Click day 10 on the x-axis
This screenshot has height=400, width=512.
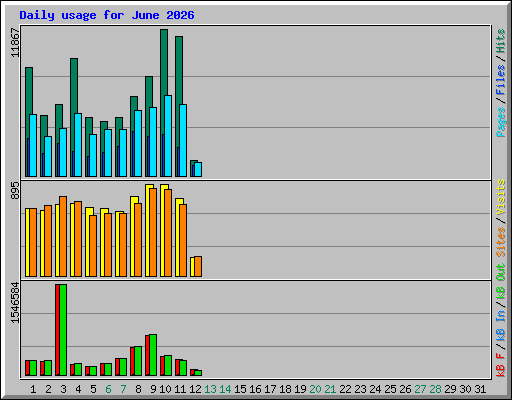165,389
